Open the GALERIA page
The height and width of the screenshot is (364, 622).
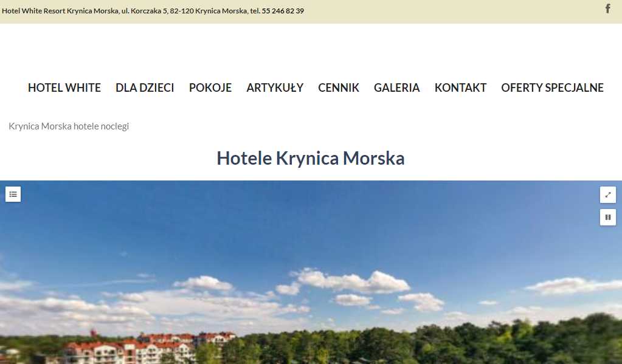click(396, 88)
